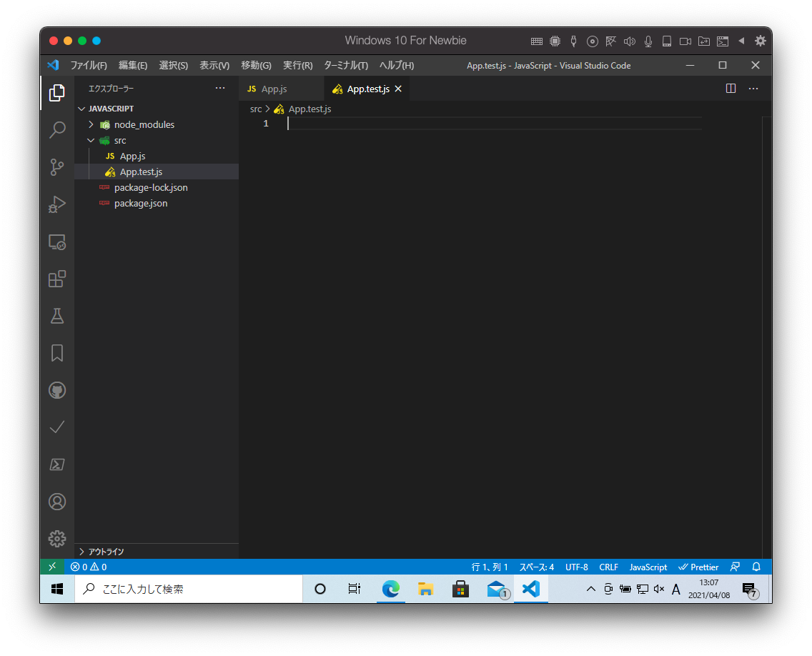Open the ターミナル(T) menu

click(x=346, y=65)
